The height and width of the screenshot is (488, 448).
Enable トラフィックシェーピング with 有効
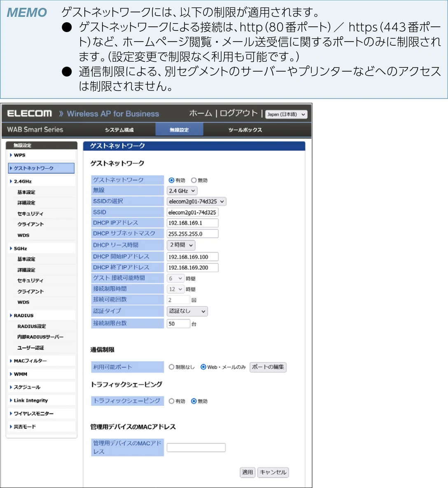pos(171,401)
